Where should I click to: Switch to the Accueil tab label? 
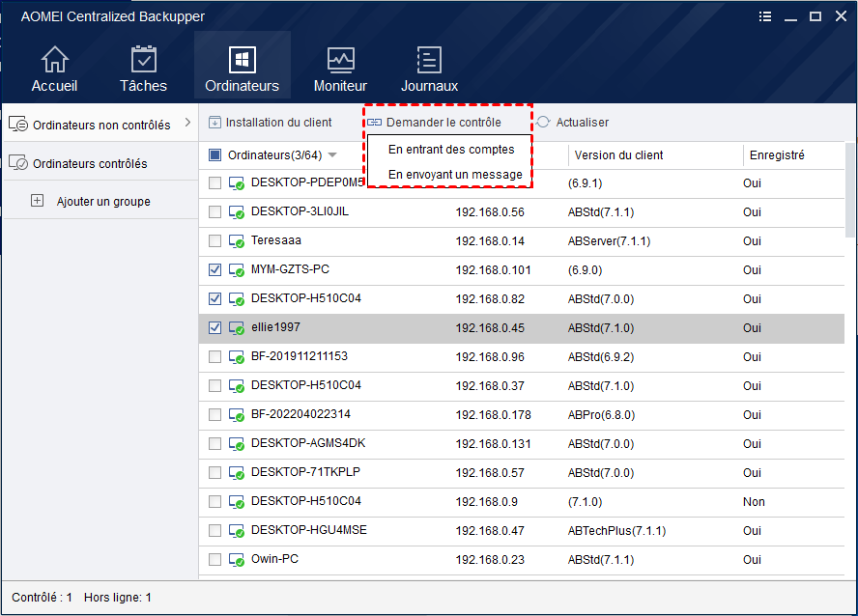tap(55, 86)
